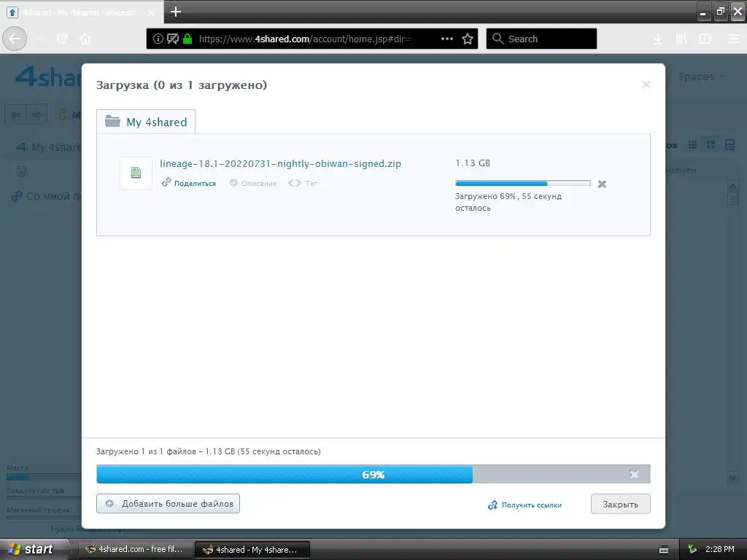Open the Spaces dropdown behind dialog
Image resolution: width=747 pixels, height=560 pixels.
click(701, 77)
